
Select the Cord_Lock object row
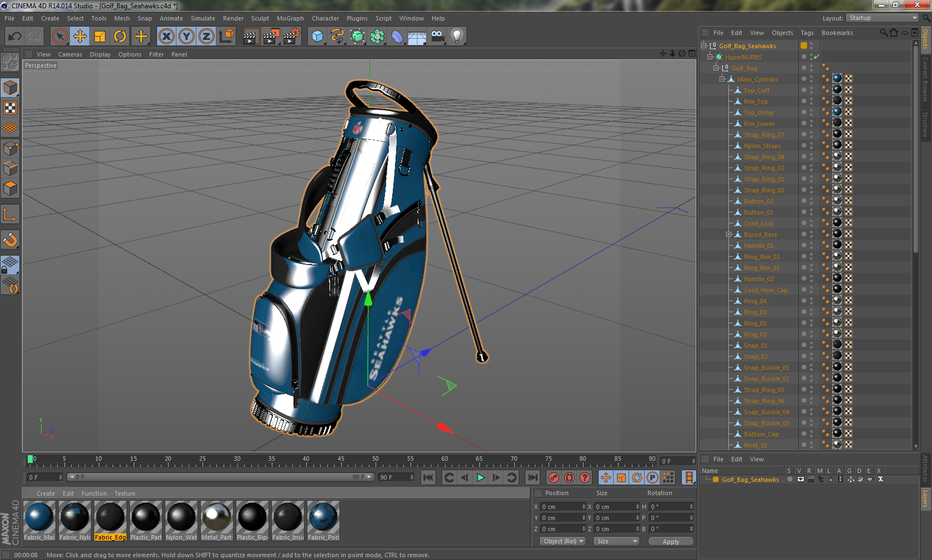pos(758,223)
